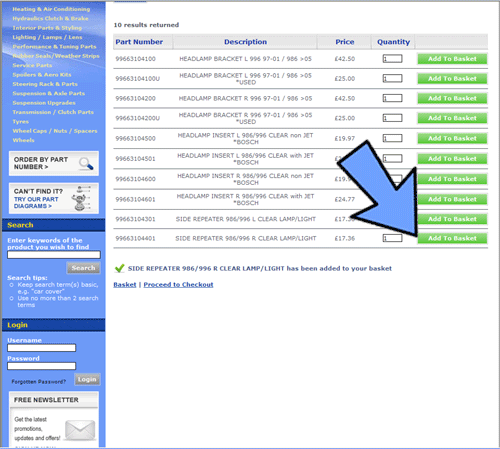This screenshot has height=449, width=500.
Task: Edit quantity for part 99663104200
Action: coord(392,98)
